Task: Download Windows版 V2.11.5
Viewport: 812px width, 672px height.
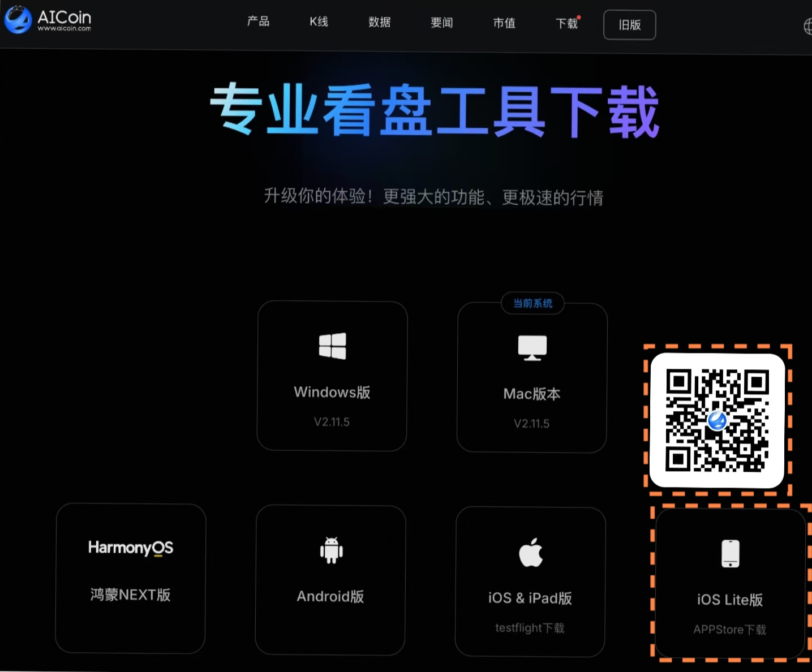Action: coord(332,376)
